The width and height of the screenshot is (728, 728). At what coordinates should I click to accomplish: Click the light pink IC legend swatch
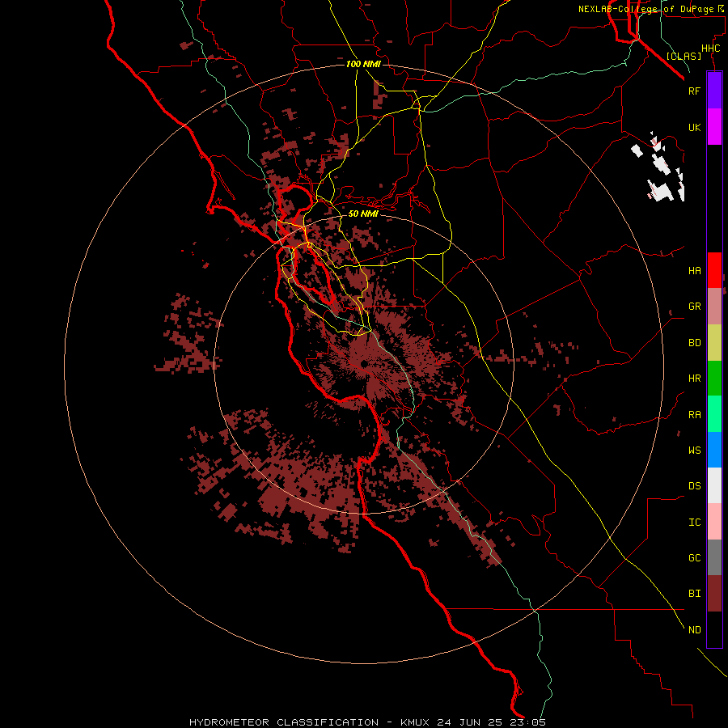[714, 522]
